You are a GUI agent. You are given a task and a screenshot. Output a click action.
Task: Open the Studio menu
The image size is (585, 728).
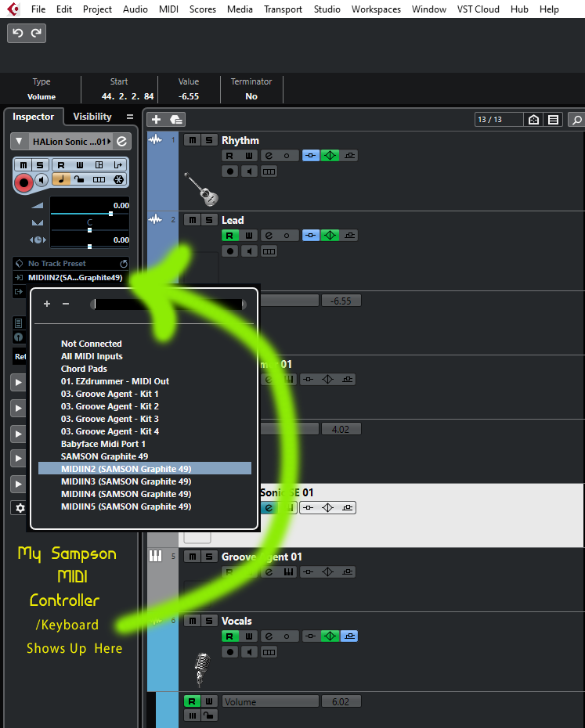coord(327,9)
